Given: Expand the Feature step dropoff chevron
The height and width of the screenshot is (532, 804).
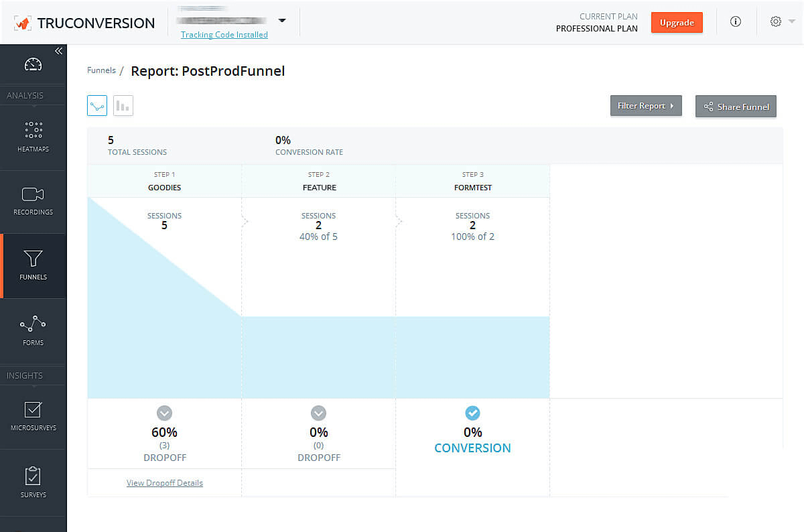Looking at the screenshot, I should pos(318,413).
